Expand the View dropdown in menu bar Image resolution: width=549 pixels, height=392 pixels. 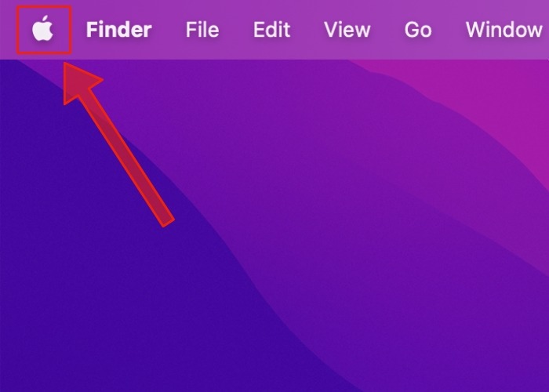[x=347, y=30]
